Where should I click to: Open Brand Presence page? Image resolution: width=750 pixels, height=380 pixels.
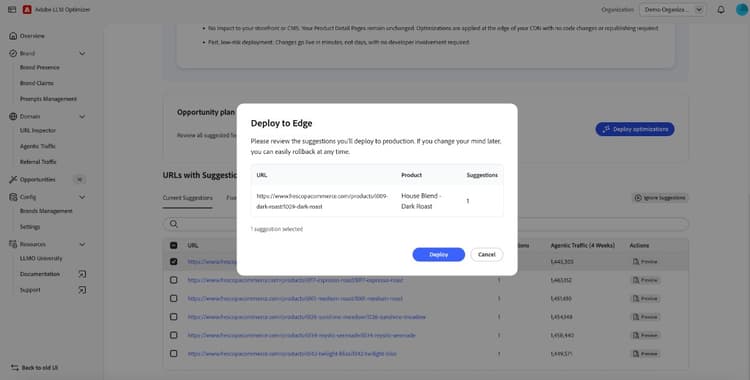click(40, 67)
